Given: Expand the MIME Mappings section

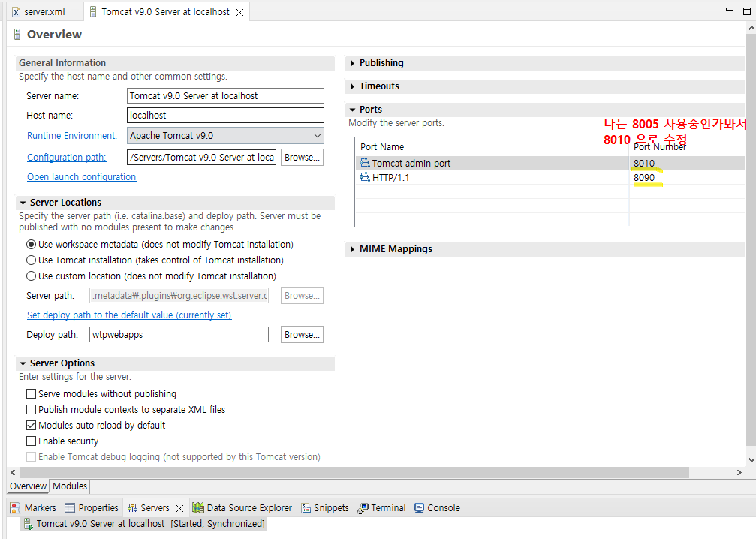Looking at the screenshot, I should click(352, 249).
